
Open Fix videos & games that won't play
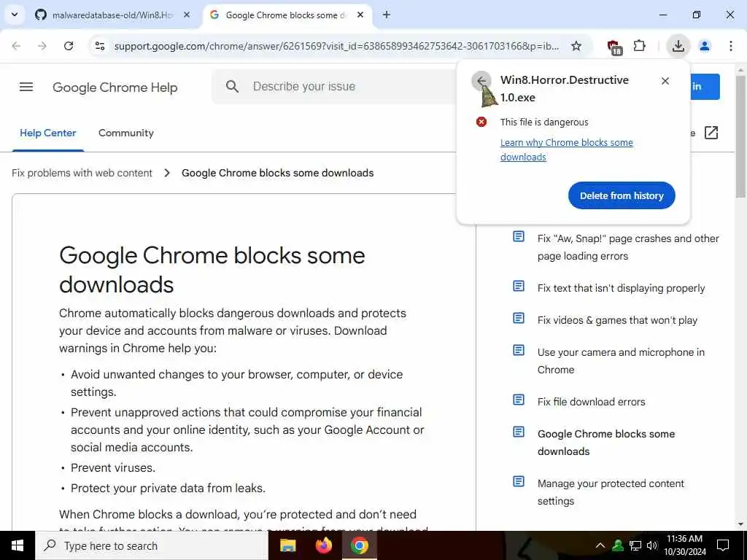[617, 321]
